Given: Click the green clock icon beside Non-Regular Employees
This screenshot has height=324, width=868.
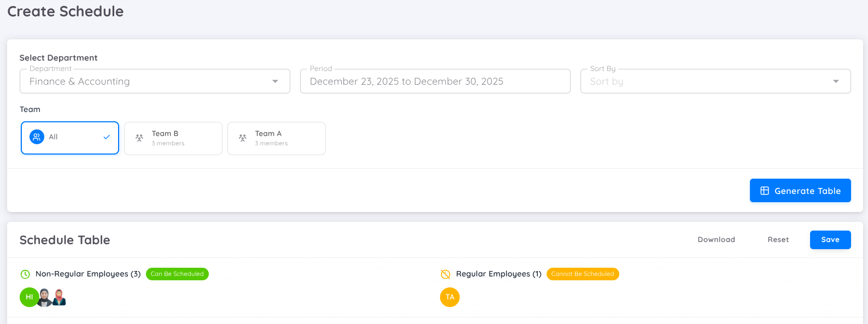Looking at the screenshot, I should click(x=25, y=274).
